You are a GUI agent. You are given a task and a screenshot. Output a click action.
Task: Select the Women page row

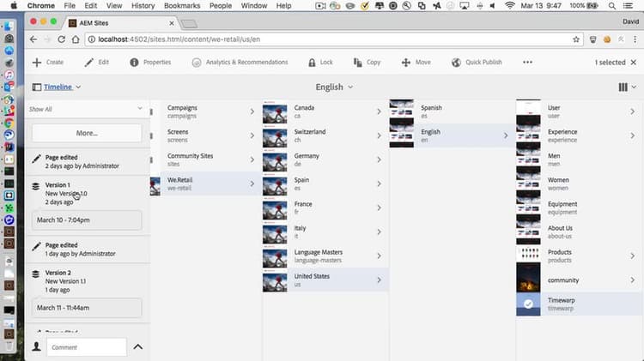[x=578, y=184]
